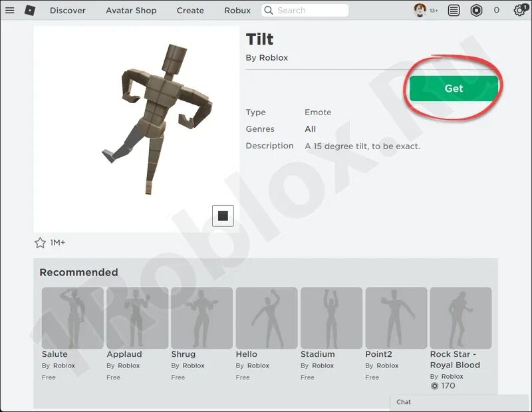Image resolution: width=532 pixels, height=412 pixels.
Task: Open the Chat bar
Action: 461,402
